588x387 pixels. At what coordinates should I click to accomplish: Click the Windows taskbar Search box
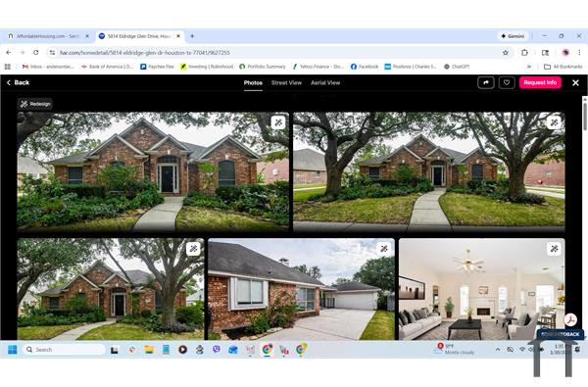[x=64, y=350]
